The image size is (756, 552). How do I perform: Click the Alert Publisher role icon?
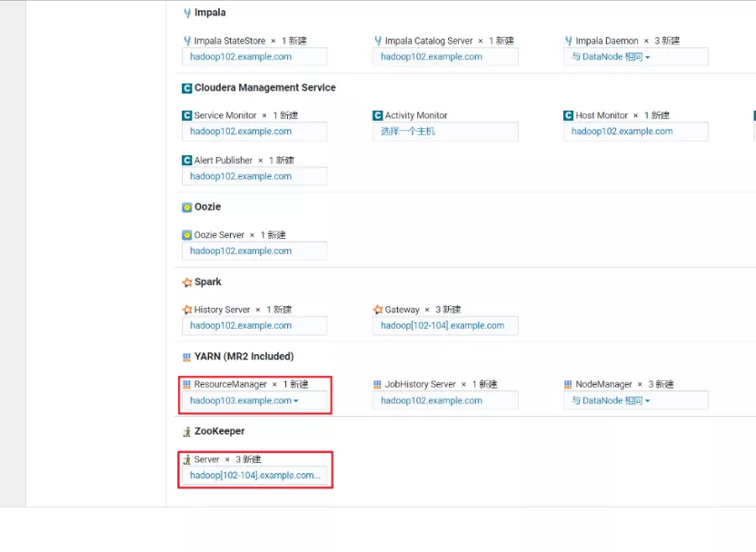click(x=187, y=161)
